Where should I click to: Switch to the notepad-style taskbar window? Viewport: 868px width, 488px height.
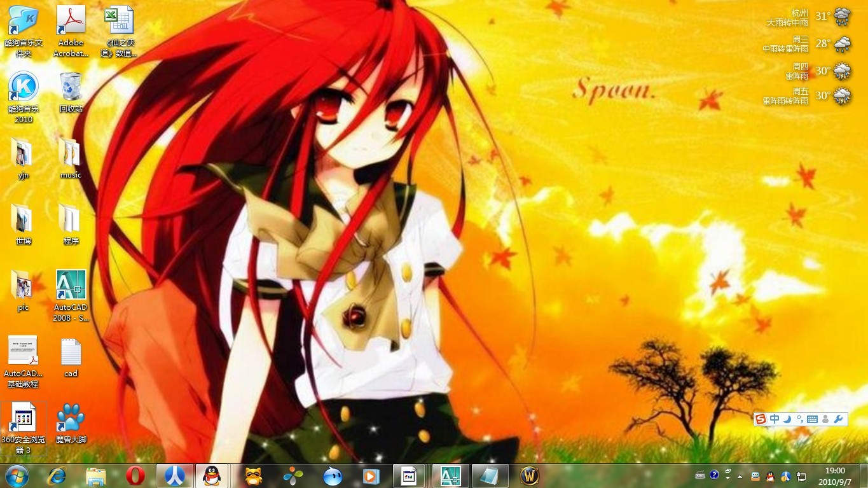490,475
